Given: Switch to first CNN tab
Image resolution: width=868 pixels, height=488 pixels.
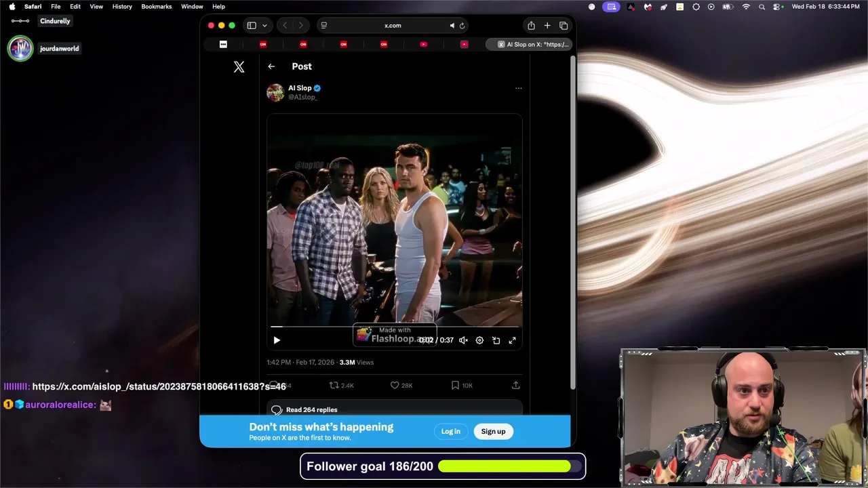Looking at the screenshot, I should click(x=263, y=44).
